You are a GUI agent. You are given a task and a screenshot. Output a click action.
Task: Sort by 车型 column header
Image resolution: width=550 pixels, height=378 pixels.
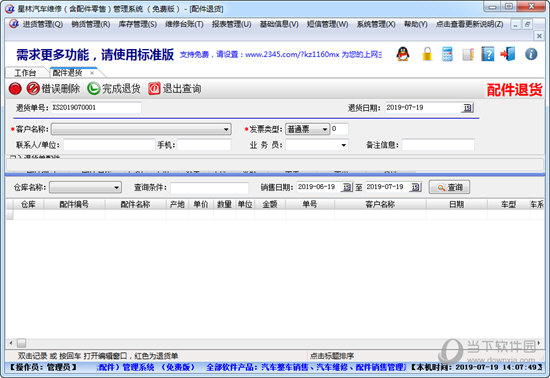[508, 204]
